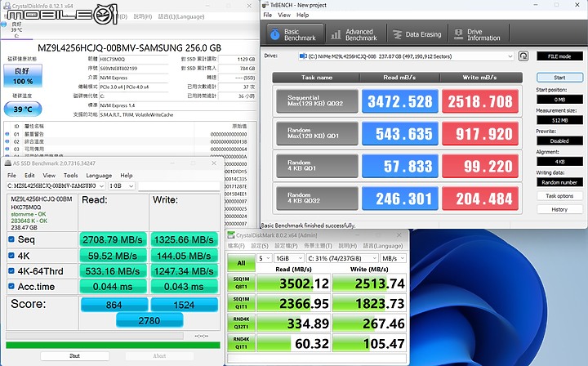This screenshot has height=366, width=588.
Task: Expand the TxBENCH Drive selection dropdown
Action: click(510, 56)
